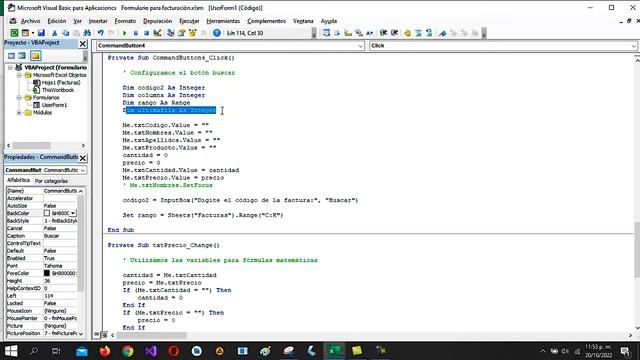Click the ForeColor black color swatch
Viewport: 640px width, 360px height.
[47, 273]
